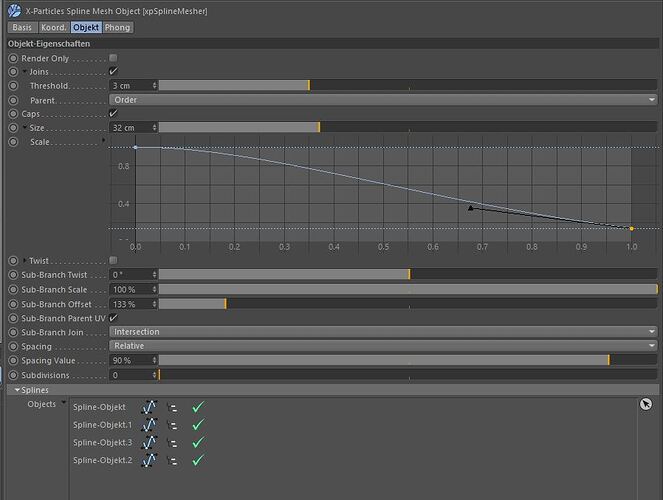The height and width of the screenshot is (500, 663).
Task: Click the animation dot beside Spacing
Action: point(13,347)
